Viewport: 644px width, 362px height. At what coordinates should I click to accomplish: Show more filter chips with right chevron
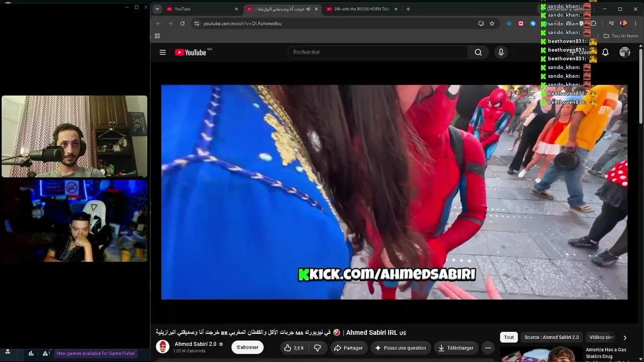(625, 337)
